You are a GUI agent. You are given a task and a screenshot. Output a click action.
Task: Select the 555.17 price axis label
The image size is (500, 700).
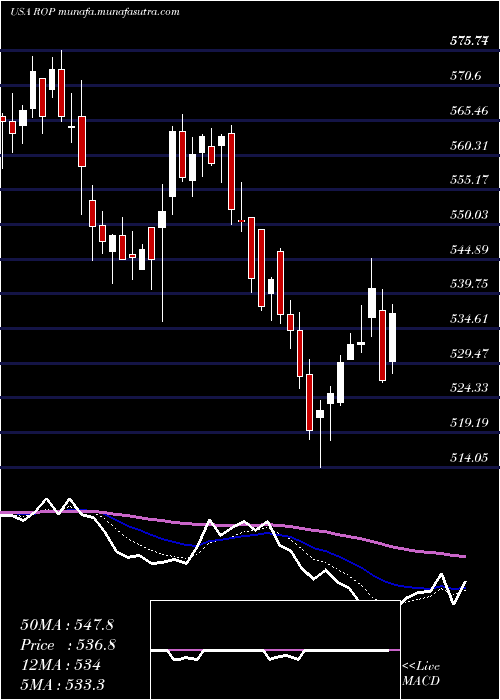pyautogui.click(x=469, y=180)
